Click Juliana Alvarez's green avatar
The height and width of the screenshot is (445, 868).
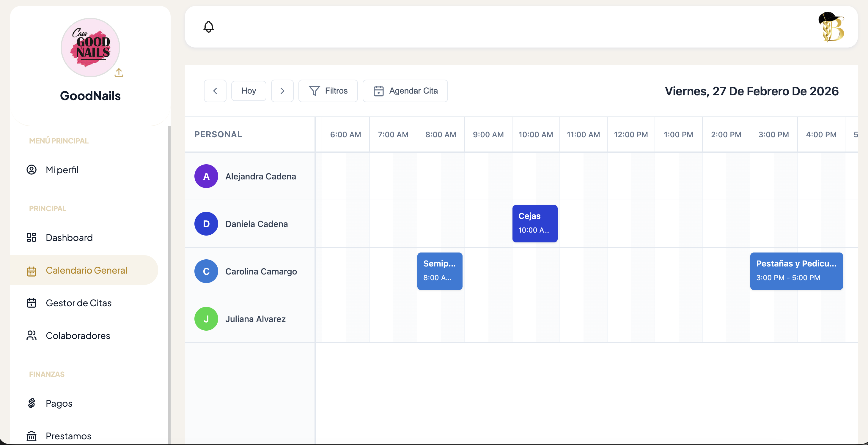point(206,318)
